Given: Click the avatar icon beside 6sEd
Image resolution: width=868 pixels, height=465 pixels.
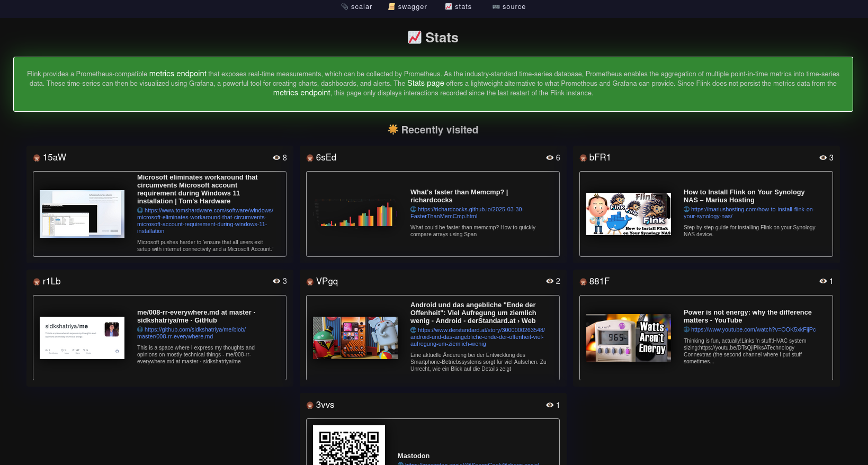Looking at the screenshot, I should (310, 158).
